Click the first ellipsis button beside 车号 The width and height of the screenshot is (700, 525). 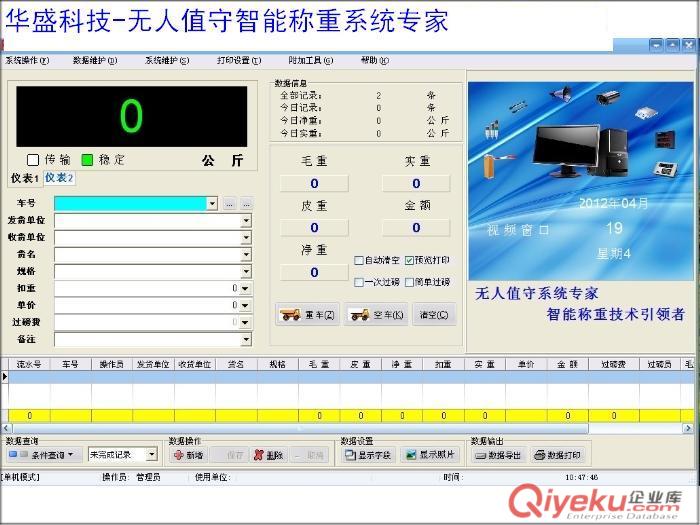click(x=229, y=204)
